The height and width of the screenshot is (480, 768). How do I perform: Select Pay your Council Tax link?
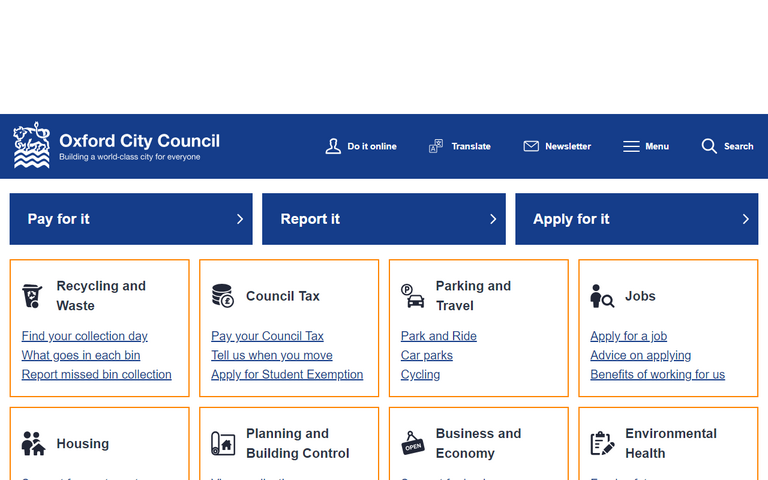click(x=267, y=336)
